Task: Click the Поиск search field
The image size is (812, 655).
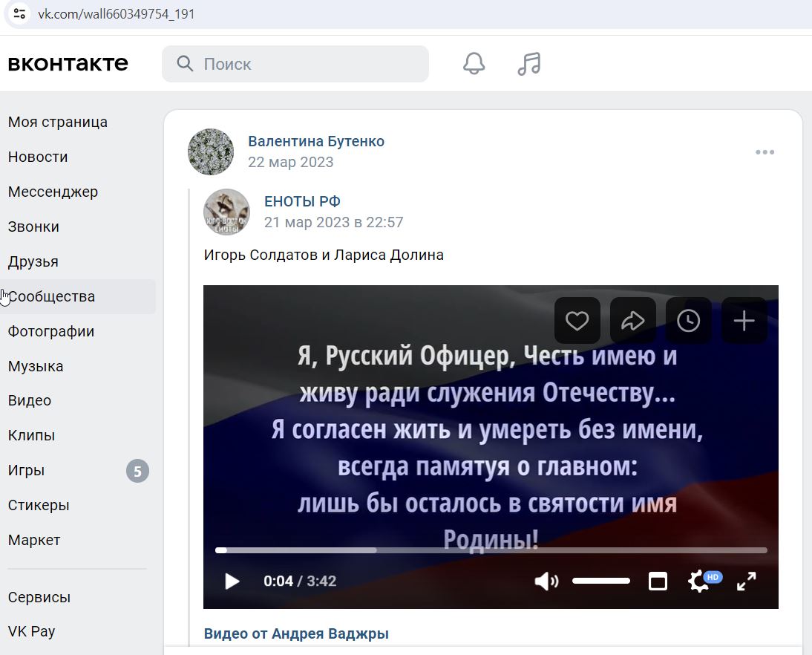Action: (295, 64)
